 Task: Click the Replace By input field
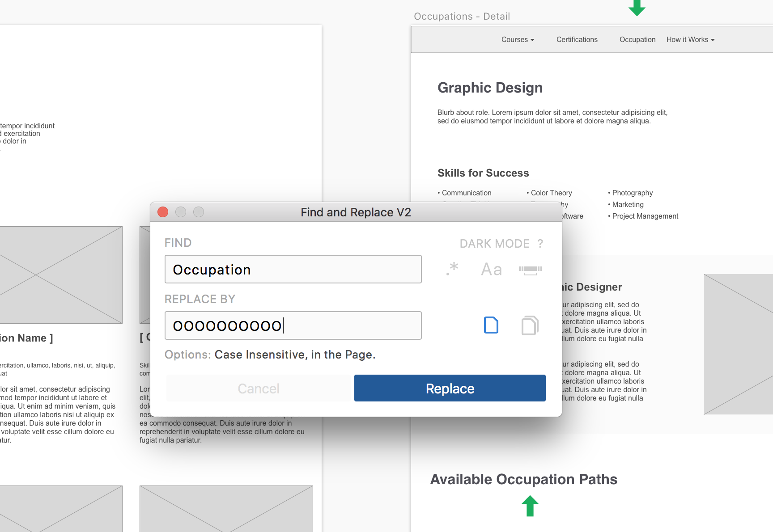click(293, 325)
